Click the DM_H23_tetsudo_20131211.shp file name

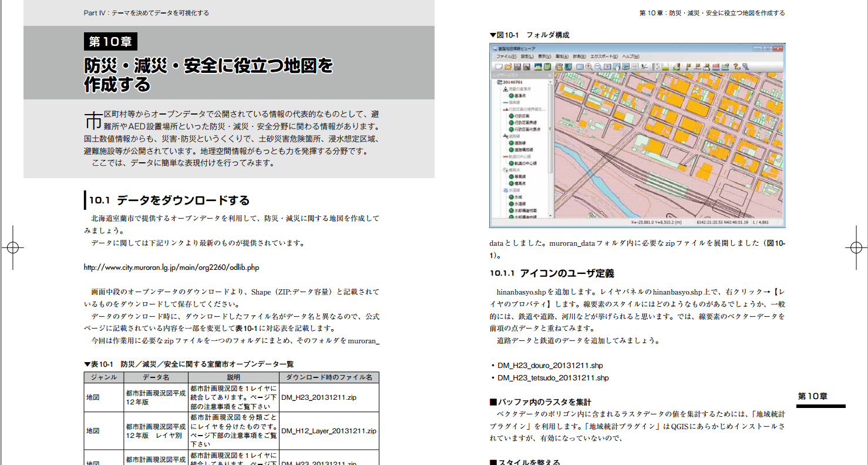(x=553, y=378)
